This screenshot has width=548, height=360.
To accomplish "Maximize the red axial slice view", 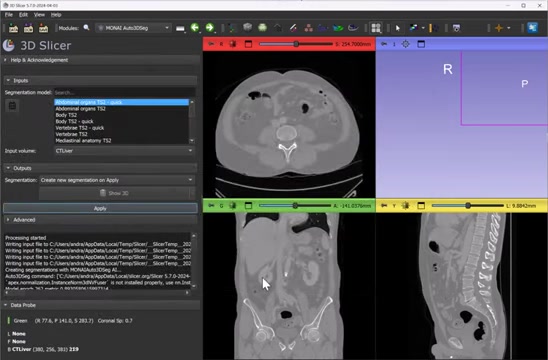I will point(248,44).
